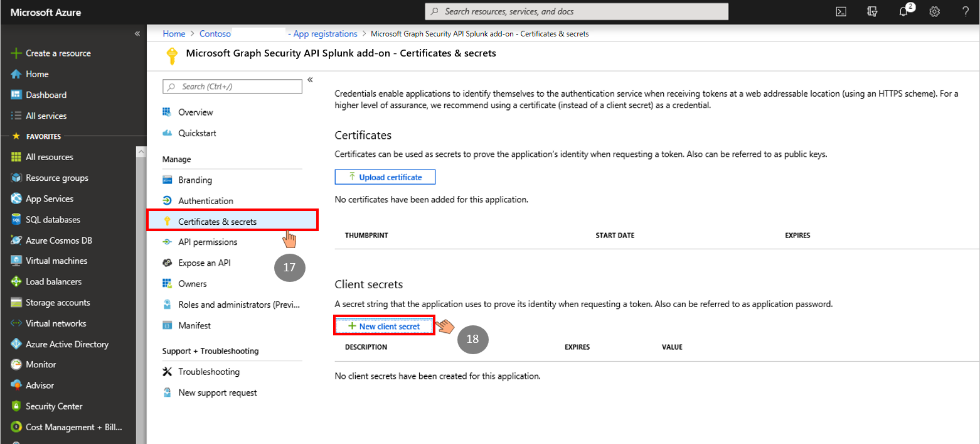
Task: Click the All services list icon
Action: coord(16,116)
